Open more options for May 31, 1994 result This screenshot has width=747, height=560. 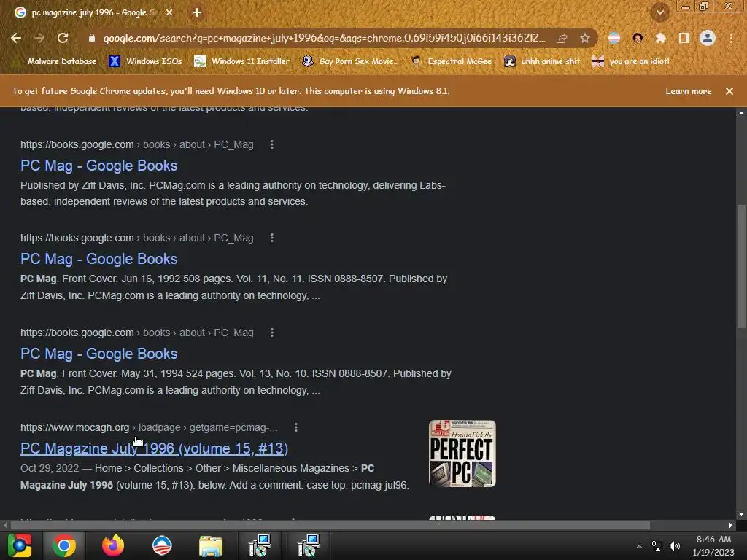(x=272, y=332)
